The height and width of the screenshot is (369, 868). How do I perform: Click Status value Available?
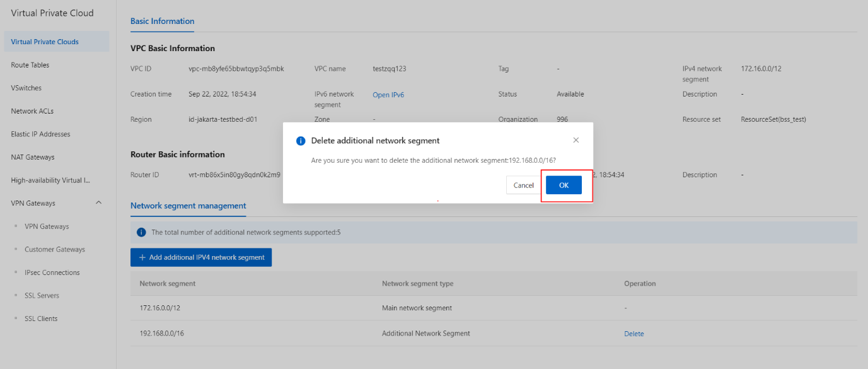[570, 94]
